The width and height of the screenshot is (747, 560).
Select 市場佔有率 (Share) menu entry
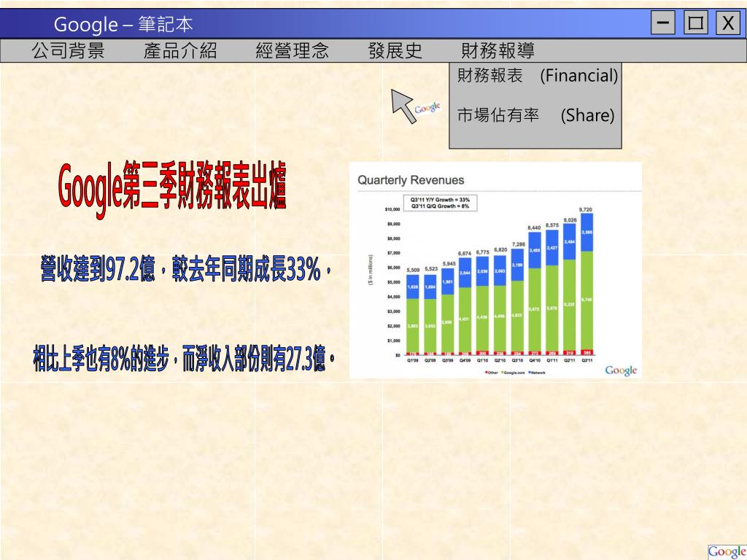pos(536,114)
